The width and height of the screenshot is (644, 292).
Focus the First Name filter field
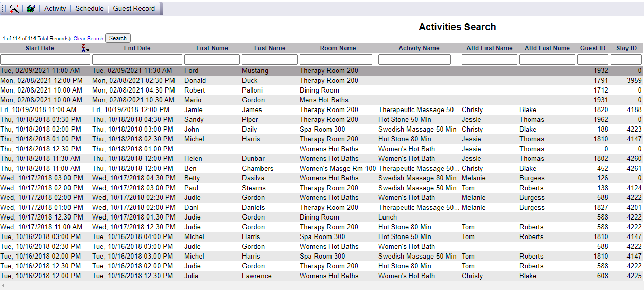tap(212, 60)
